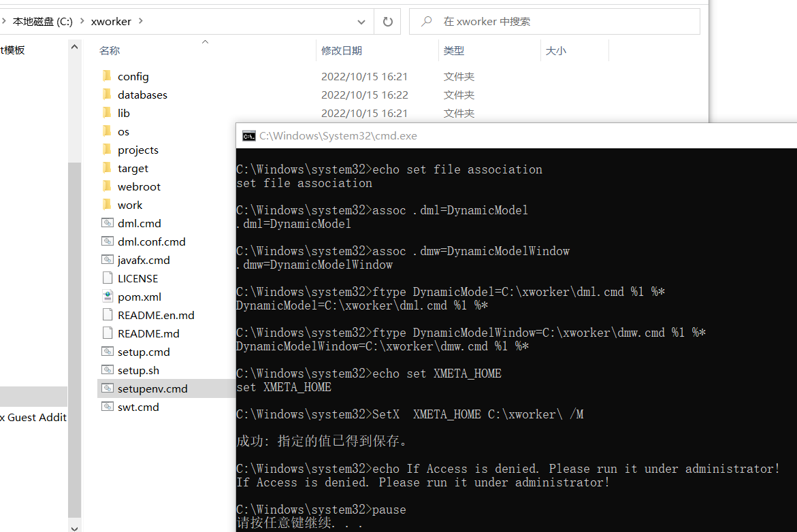Click the cmd.exe icon in the title bar
Image resolution: width=797 pixels, height=532 pixels.
248,135
